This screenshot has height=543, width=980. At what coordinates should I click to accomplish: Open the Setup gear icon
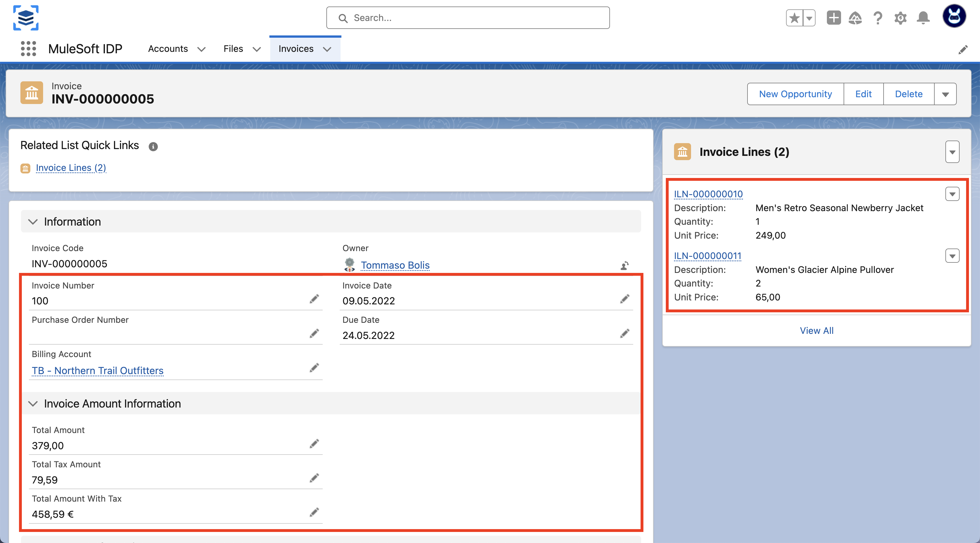(900, 18)
